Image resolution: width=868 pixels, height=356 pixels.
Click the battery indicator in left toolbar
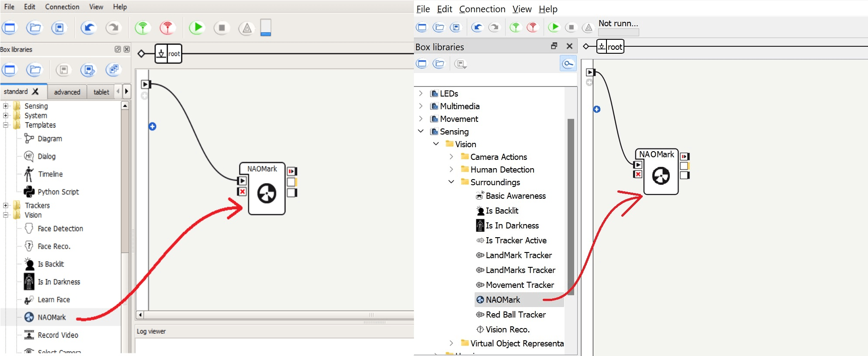[x=265, y=28]
